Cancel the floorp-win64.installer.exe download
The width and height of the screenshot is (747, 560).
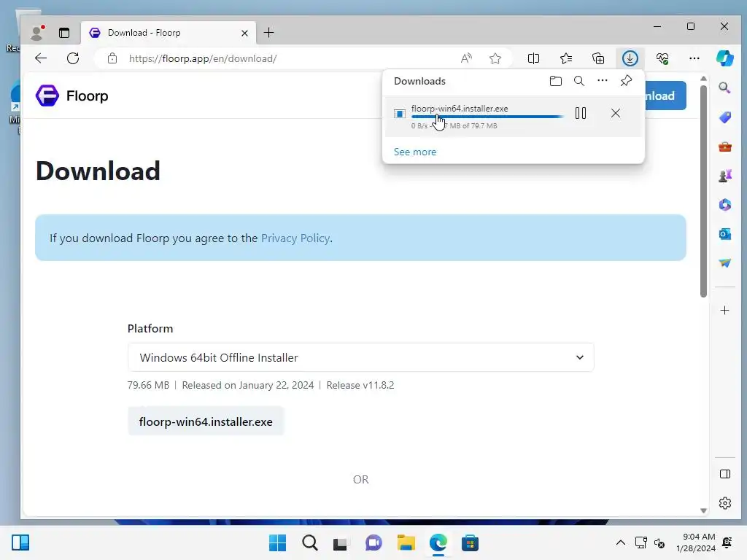point(616,113)
